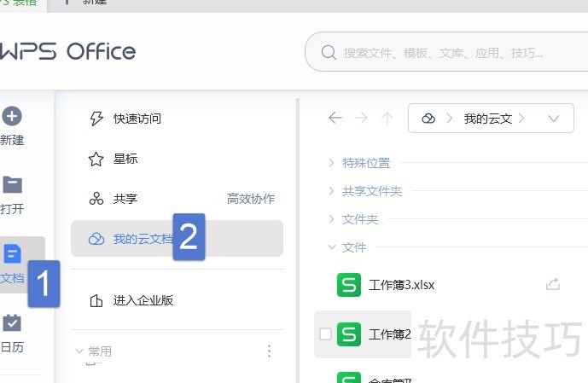Click the New (新建) plus icon
Screen dimensions: 588x383
12,116
